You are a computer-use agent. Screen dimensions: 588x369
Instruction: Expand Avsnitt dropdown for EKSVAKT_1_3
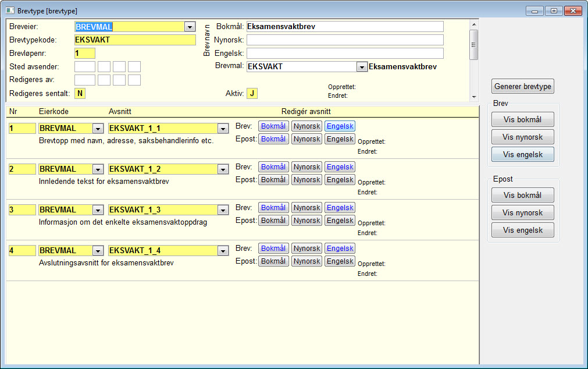[223, 210]
